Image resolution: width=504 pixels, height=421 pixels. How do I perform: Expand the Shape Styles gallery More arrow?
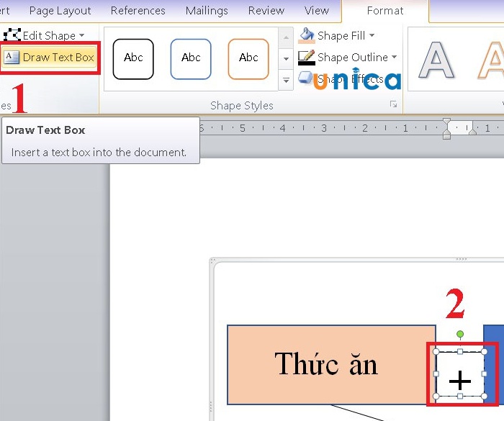286,80
